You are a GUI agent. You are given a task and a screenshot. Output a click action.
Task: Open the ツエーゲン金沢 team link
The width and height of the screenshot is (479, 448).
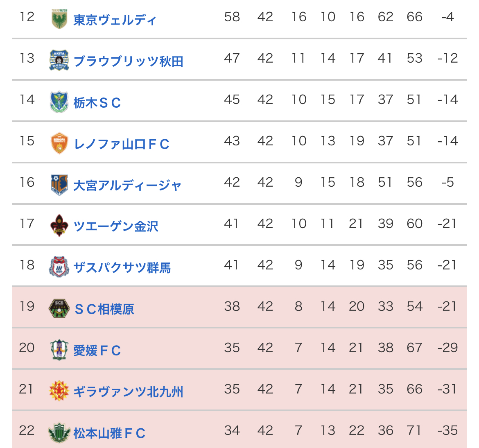coord(115,226)
